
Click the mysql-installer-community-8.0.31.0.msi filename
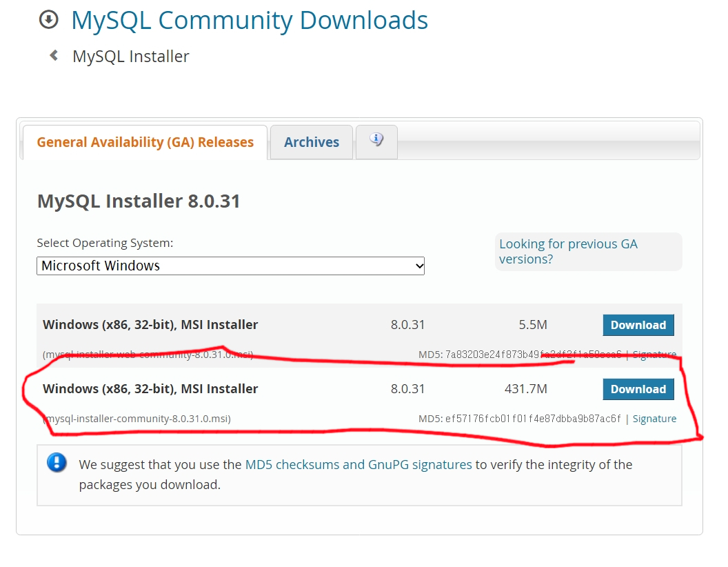click(x=136, y=419)
